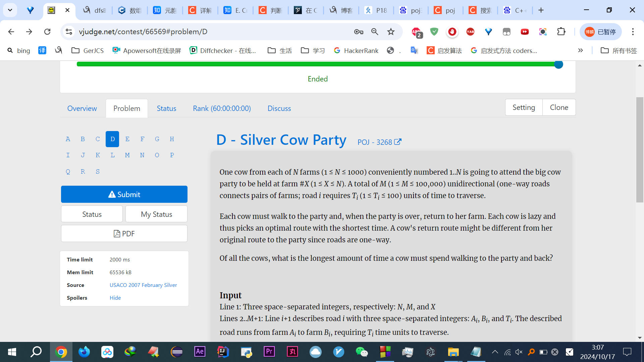Open browser extensions puzzle icon
This screenshot has height=362, width=644.
[561, 32]
